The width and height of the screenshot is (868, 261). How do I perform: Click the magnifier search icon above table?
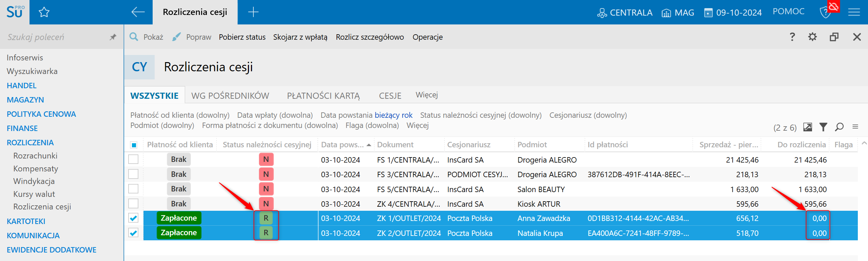click(x=839, y=127)
